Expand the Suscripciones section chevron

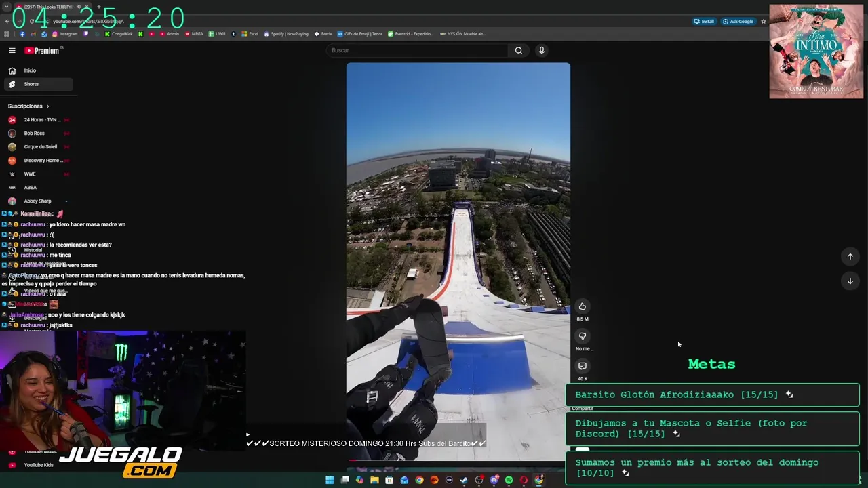[47, 106]
